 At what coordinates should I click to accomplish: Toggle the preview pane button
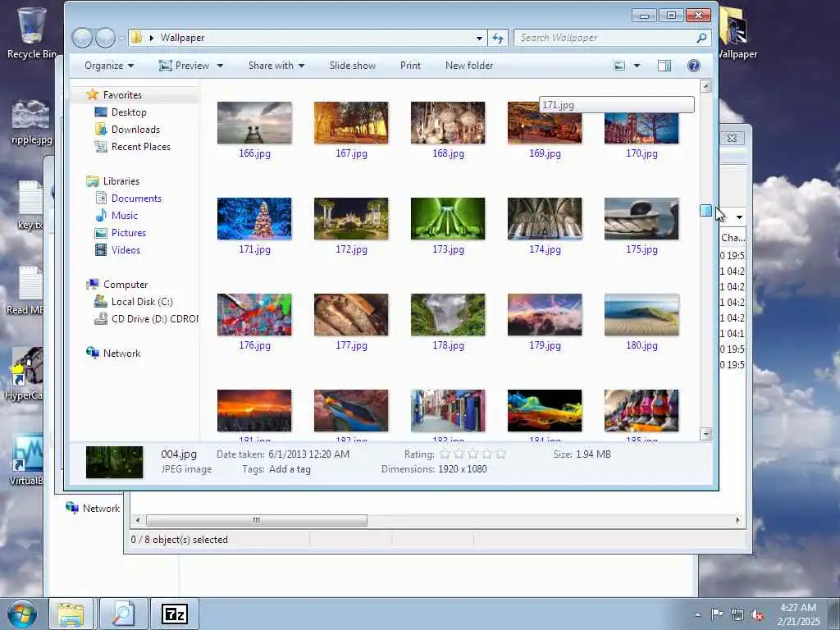[x=664, y=66]
